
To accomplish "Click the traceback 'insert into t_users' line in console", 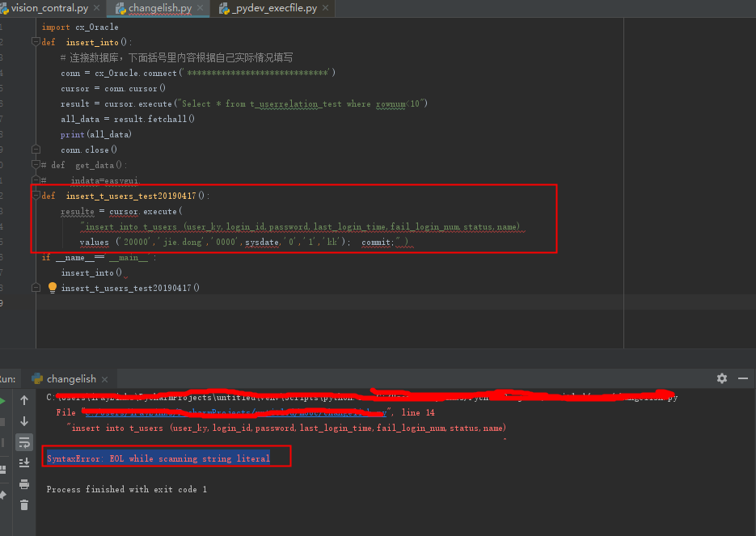I will click(286, 428).
